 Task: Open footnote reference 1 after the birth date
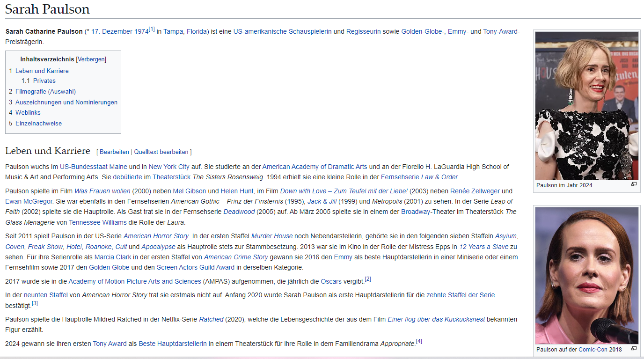[152, 29]
